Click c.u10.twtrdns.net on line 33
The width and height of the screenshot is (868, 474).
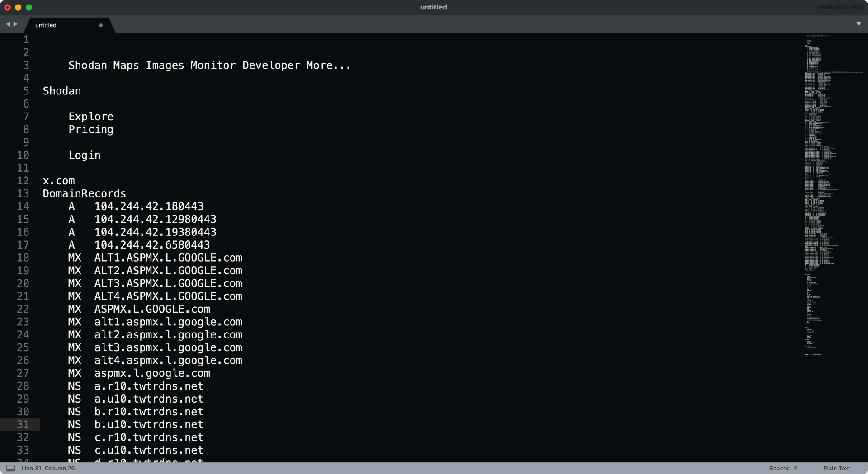point(149,451)
